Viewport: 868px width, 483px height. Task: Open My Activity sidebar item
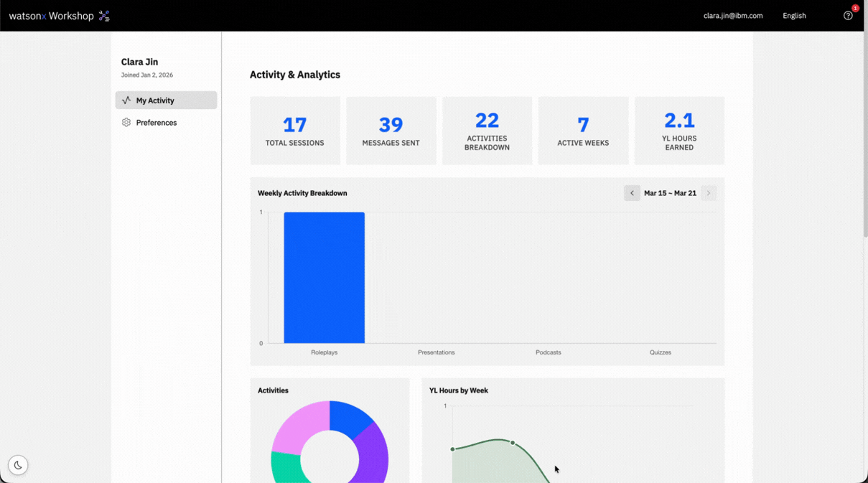click(166, 100)
